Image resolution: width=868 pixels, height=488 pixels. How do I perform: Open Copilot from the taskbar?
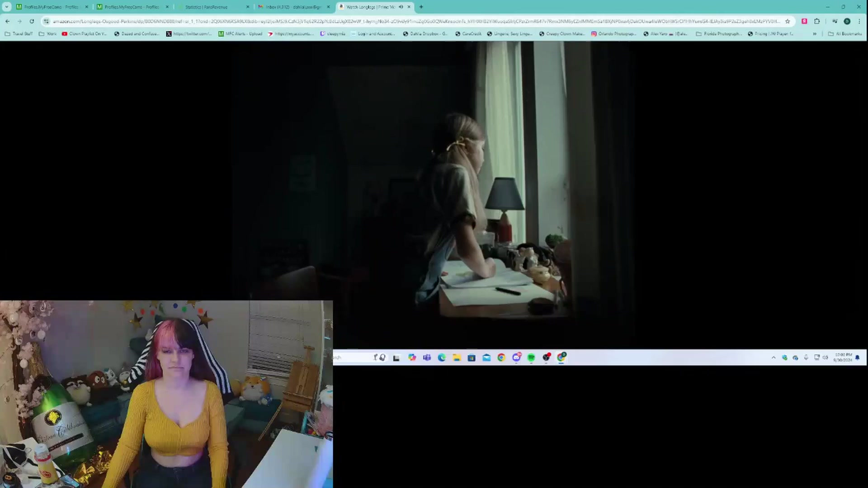click(412, 357)
